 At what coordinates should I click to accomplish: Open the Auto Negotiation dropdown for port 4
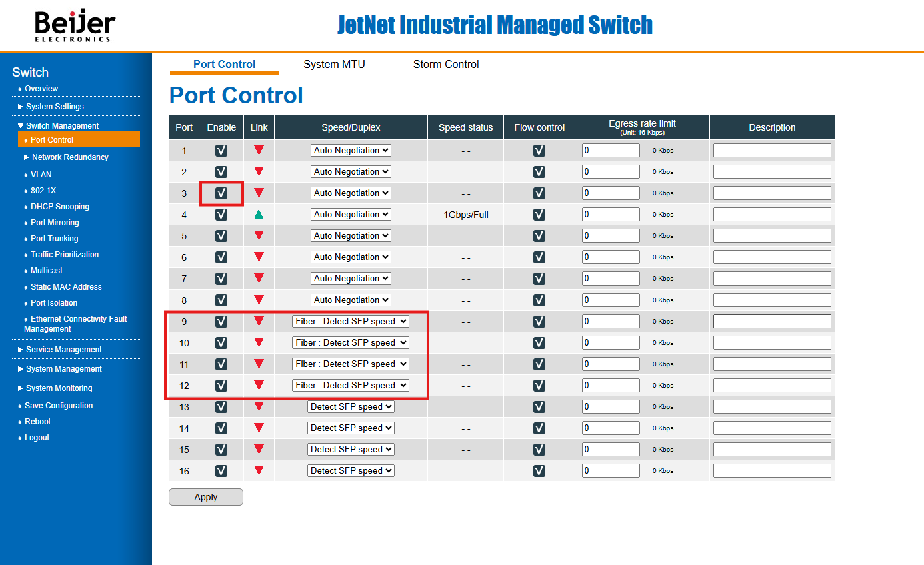click(351, 215)
